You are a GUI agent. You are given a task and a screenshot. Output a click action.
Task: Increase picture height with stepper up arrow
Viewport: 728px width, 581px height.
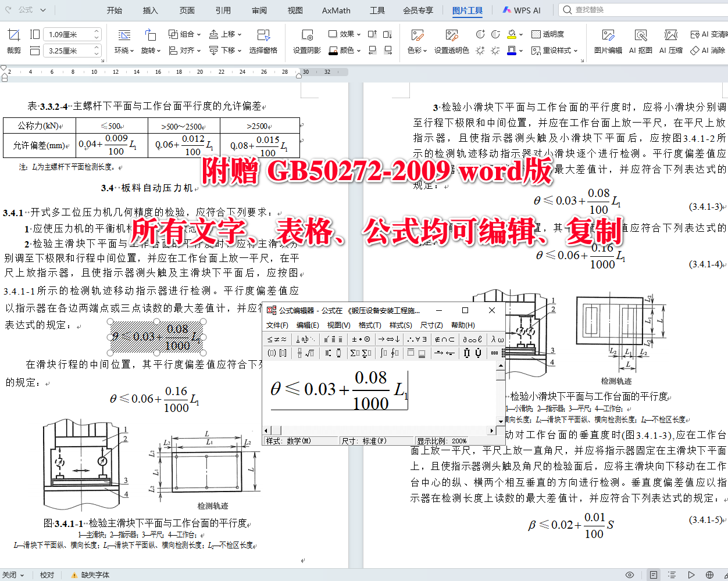[x=97, y=31]
